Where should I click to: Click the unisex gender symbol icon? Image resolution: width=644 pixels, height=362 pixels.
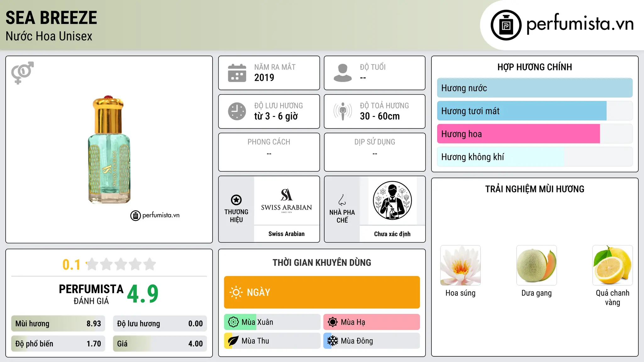[x=22, y=73]
